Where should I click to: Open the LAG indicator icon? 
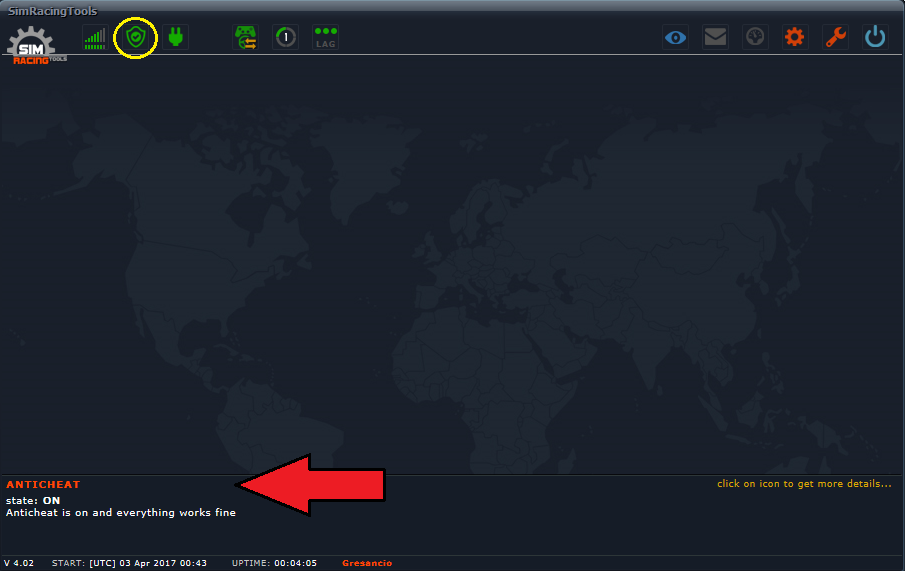(x=326, y=38)
